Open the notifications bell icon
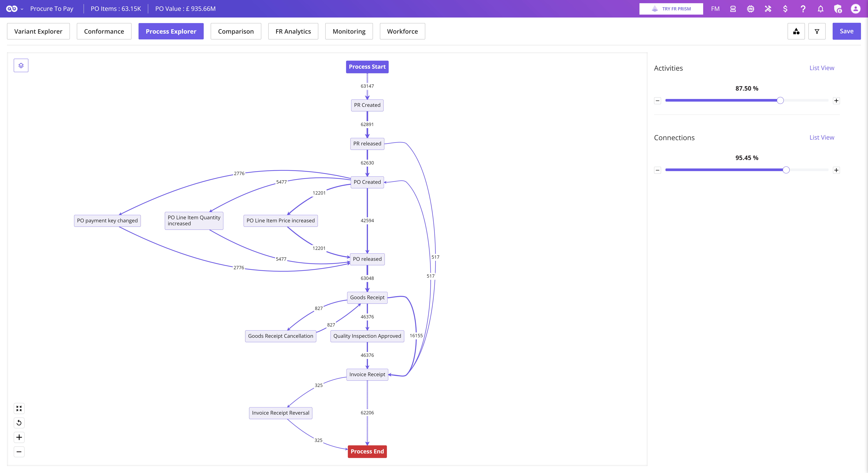The height and width of the screenshot is (473, 868). [820, 9]
